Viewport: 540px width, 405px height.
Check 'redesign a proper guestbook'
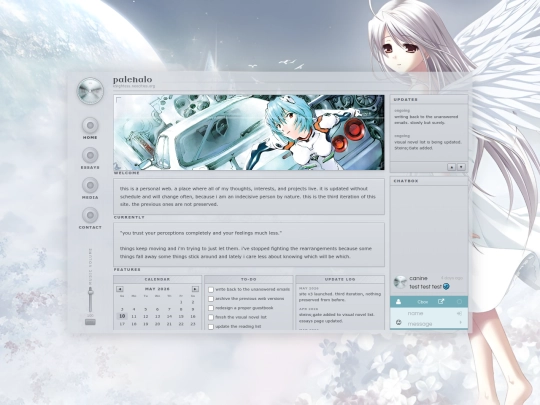tap(211, 308)
